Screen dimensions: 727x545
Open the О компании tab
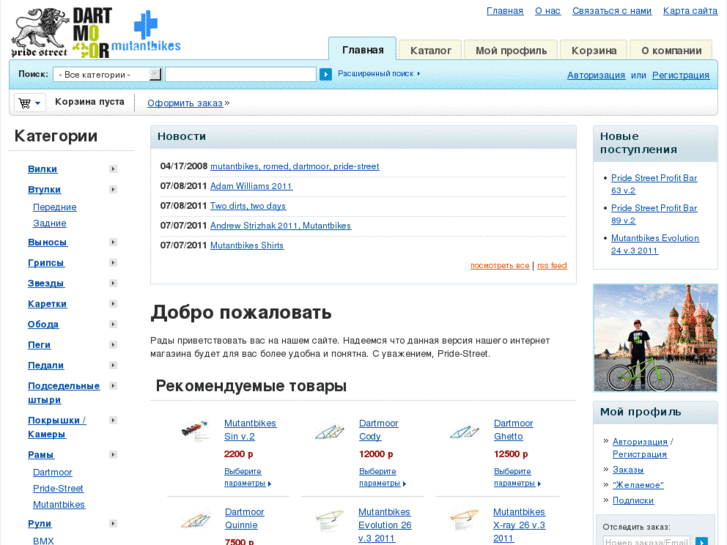click(671, 51)
